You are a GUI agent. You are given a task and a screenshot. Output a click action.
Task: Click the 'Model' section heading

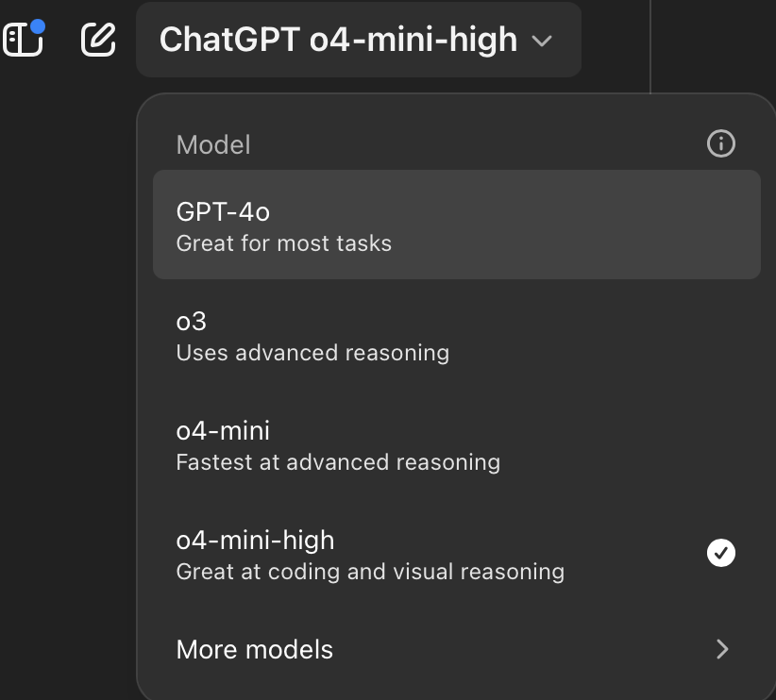[213, 145]
